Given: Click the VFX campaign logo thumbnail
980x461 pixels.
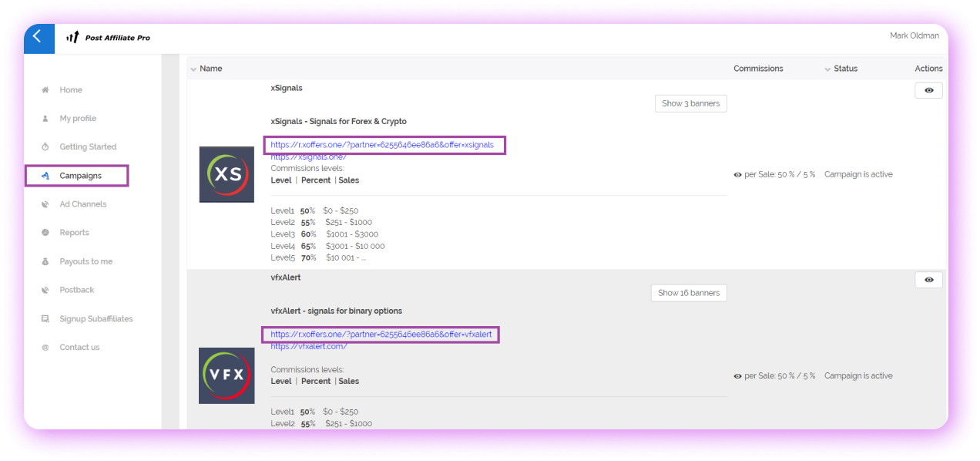Looking at the screenshot, I should tap(227, 375).
